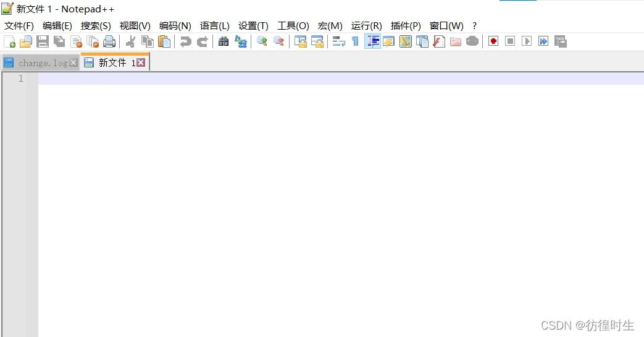Zoom out with the magnifier minus icon
This screenshot has width=644, height=337.
[x=278, y=41]
